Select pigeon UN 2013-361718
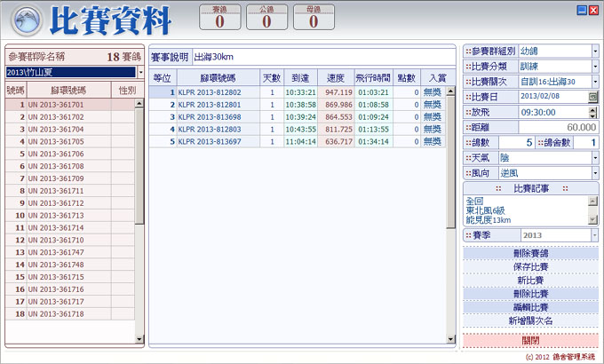This screenshot has width=604, height=364. coord(70,314)
